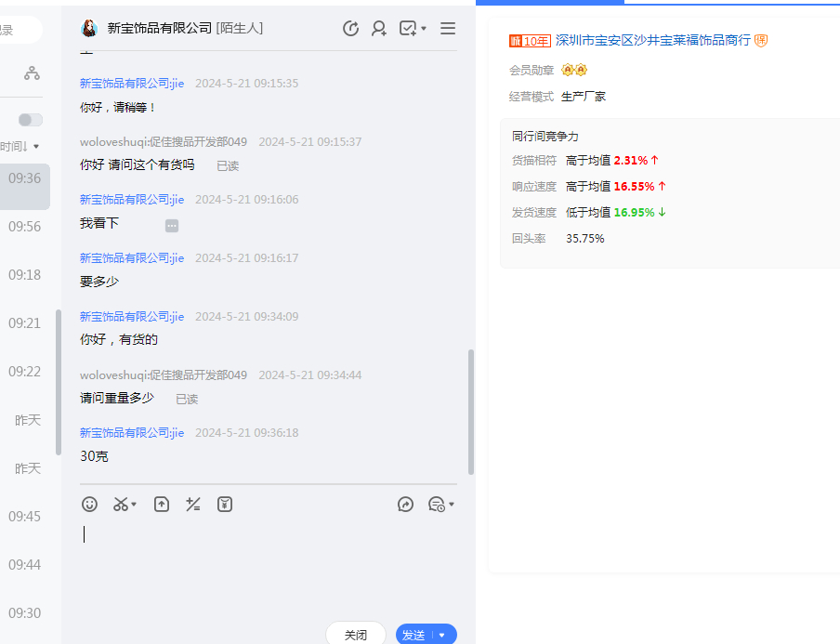Click in the message input field

[x=268, y=567]
